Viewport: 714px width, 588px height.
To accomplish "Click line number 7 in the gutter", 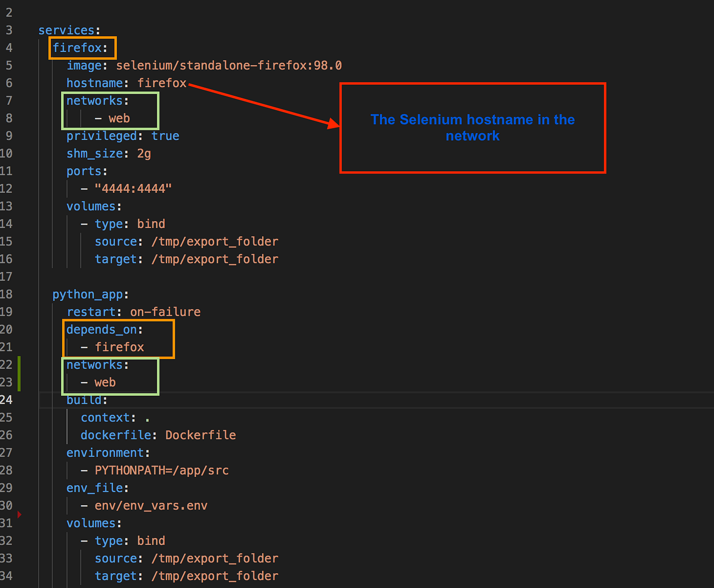I will [x=9, y=101].
